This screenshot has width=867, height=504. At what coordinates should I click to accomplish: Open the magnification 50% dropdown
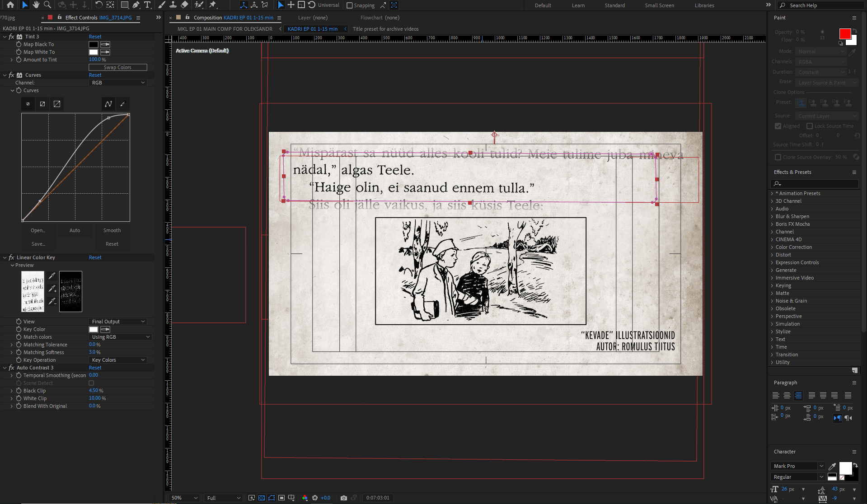click(184, 498)
